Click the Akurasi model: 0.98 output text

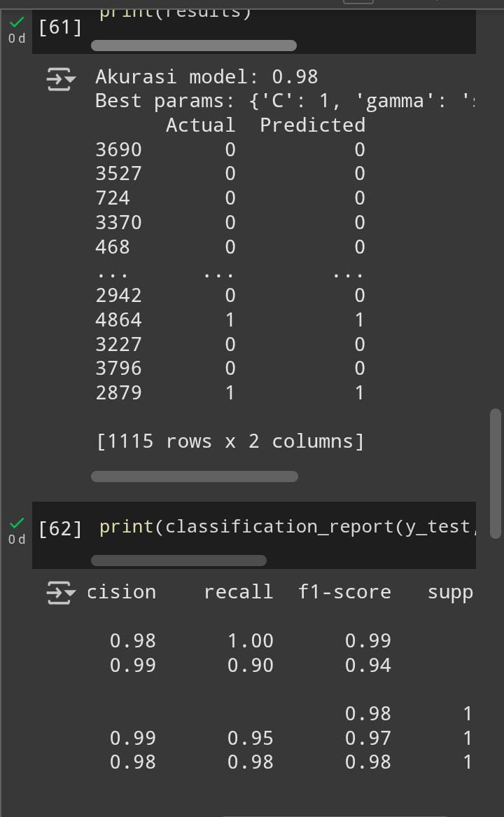click(206, 77)
